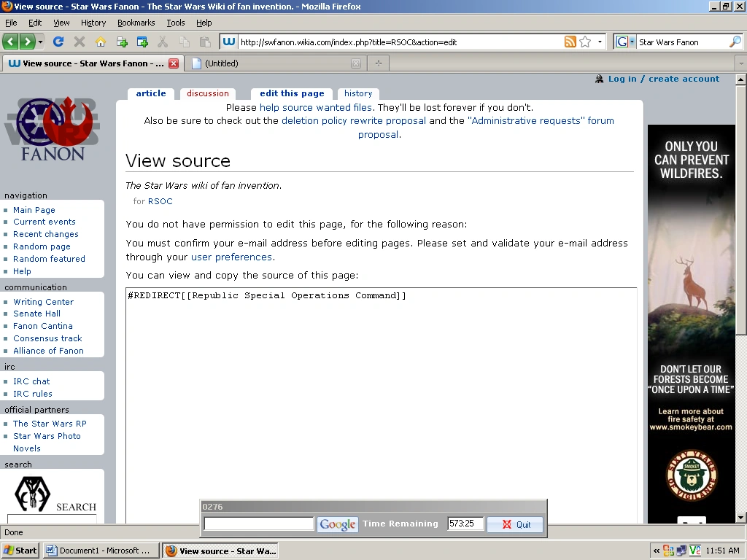Open the Edit menu
Image resolution: width=747 pixels, height=560 pixels.
coord(35,23)
